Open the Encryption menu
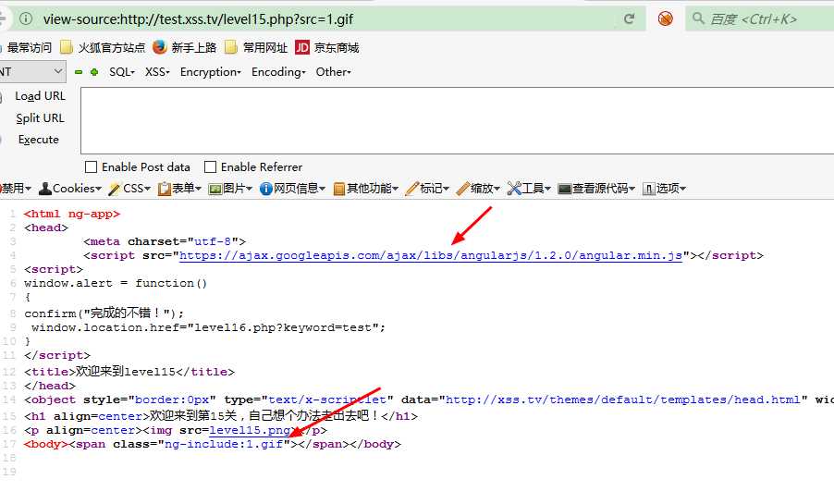 coord(211,72)
